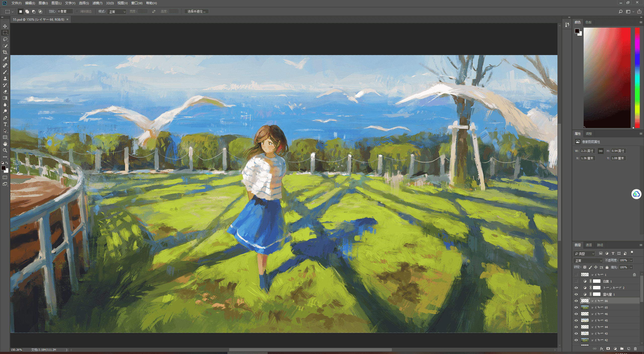Swap foreground and background colors in the toolbar
This screenshot has width=644, height=354.
click(x=7, y=163)
